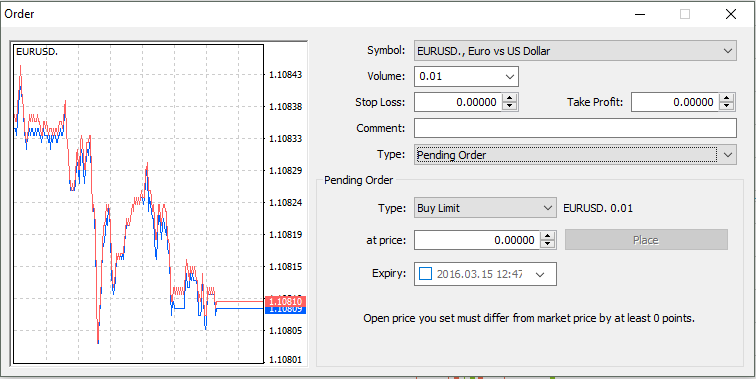This screenshot has width=756, height=379.
Task: Click the 1.10809 bid price tag
Action: pos(284,310)
